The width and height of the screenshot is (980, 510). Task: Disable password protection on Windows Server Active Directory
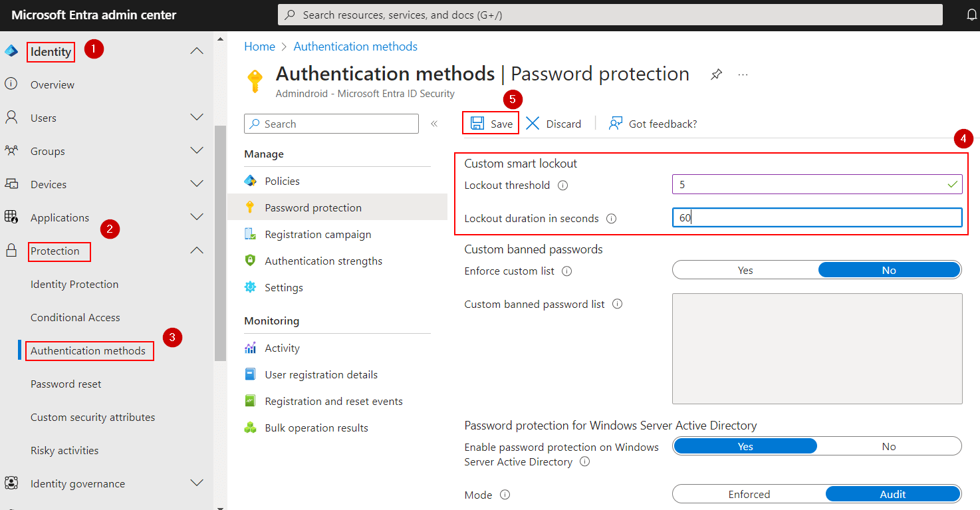click(x=888, y=446)
